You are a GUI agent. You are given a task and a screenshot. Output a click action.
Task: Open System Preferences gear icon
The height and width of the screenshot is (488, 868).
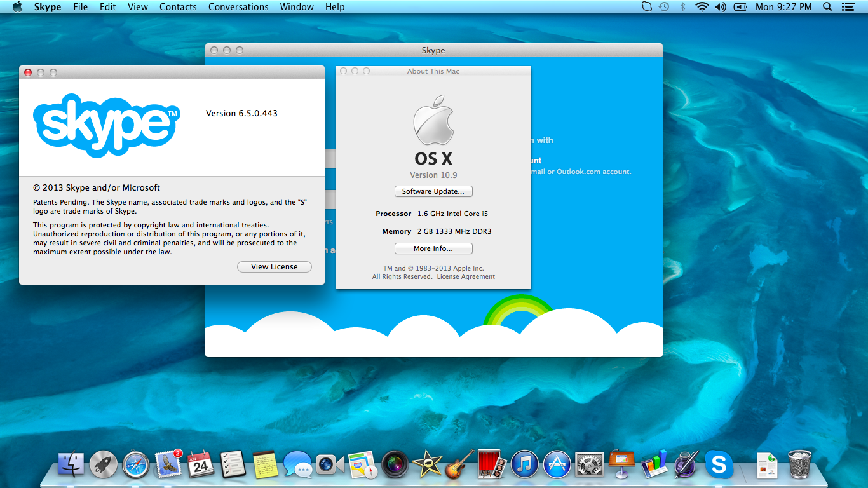[x=589, y=465]
